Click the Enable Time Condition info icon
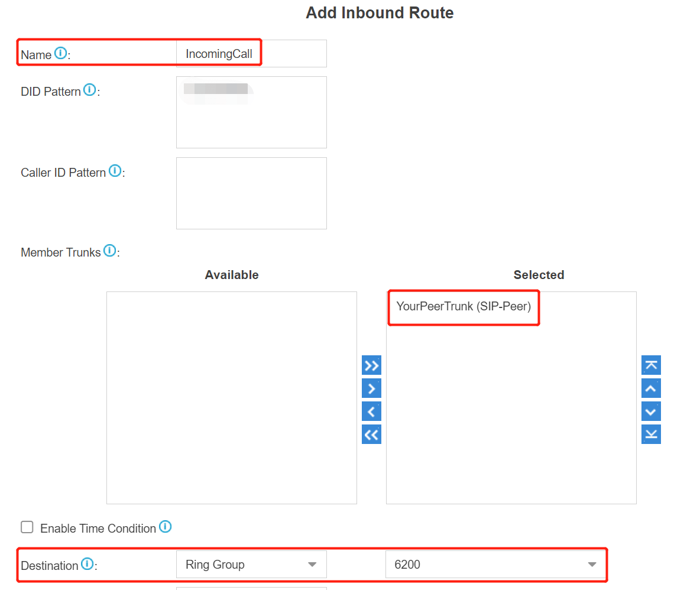The image size is (700, 590). point(166,526)
